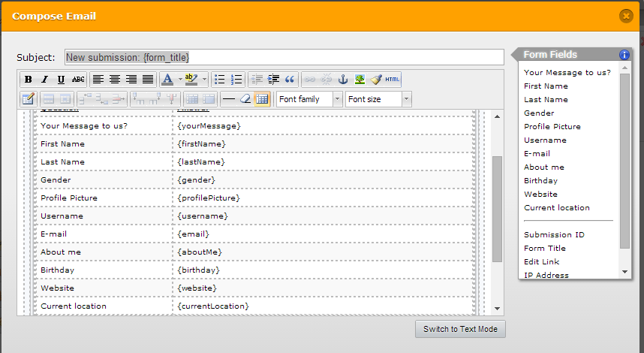Select Profile Picture in Form Fields list
Image resolution: width=644 pixels, height=353 pixels.
pyautogui.click(x=552, y=126)
